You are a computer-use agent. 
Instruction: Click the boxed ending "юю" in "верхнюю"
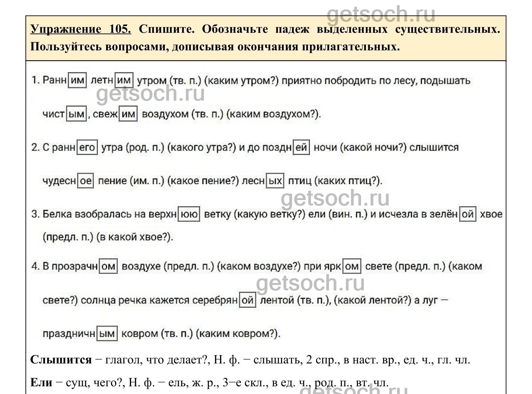pos(189,214)
